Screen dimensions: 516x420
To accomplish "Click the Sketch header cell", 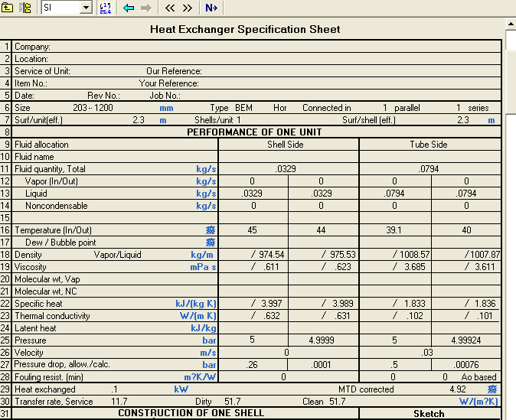I will [x=429, y=413].
